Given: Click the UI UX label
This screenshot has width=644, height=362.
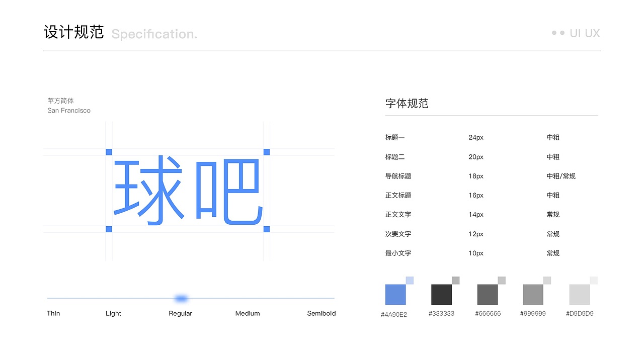Looking at the screenshot, I should [585, 33].
